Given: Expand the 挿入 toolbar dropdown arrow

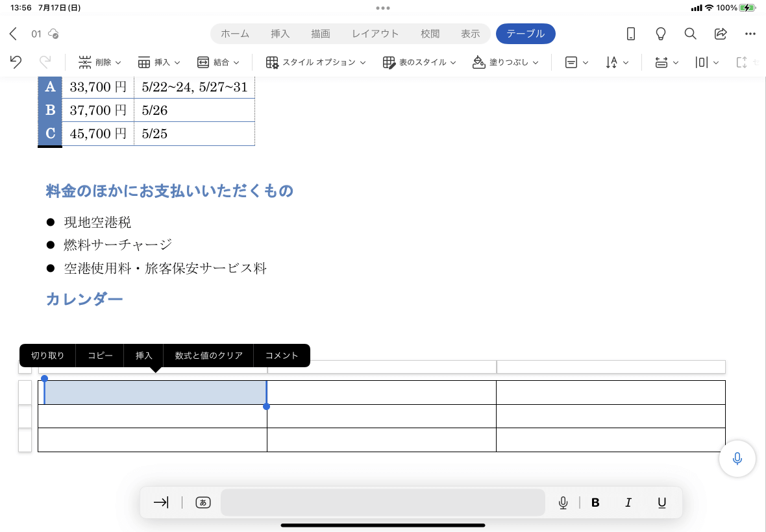Looking at the screenshot, I should tap(177, 63).
